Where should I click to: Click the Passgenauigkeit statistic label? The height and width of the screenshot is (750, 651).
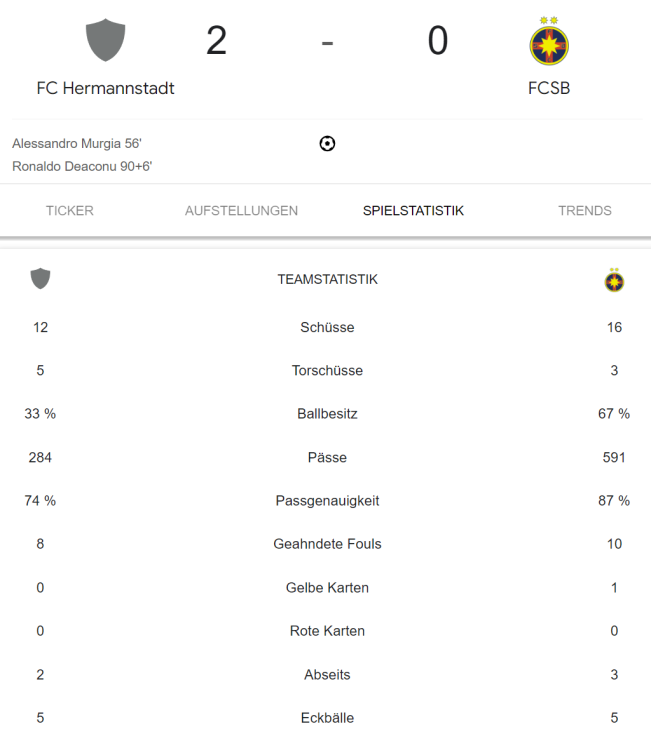click(x=327, y=501)
